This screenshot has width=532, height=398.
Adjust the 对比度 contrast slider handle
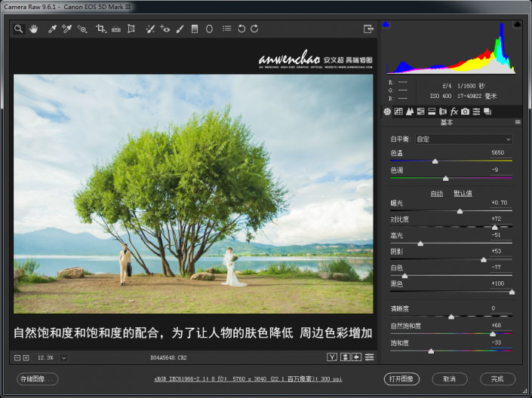(x=495, y=227)
